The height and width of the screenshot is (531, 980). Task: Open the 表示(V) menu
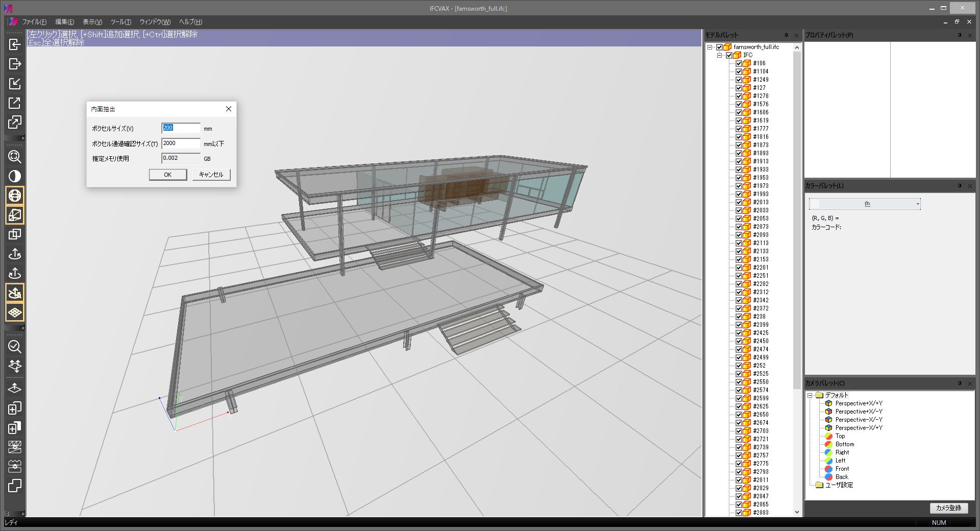coord(92,22)
